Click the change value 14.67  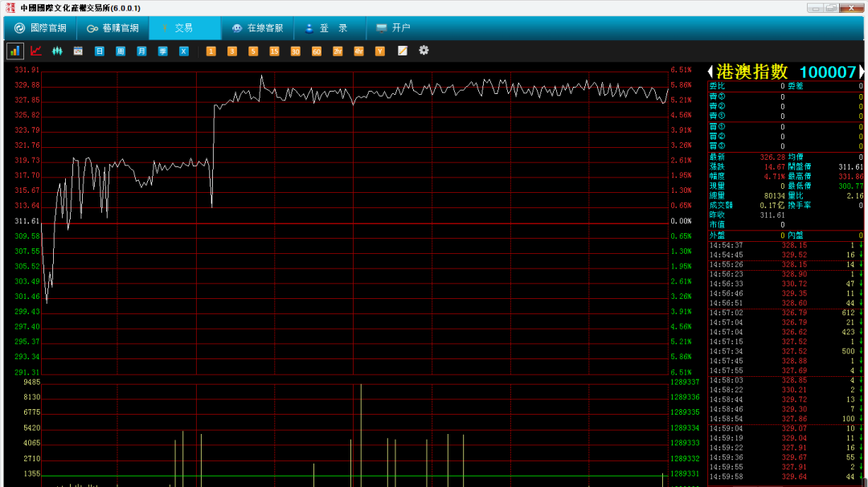point(775,166)
